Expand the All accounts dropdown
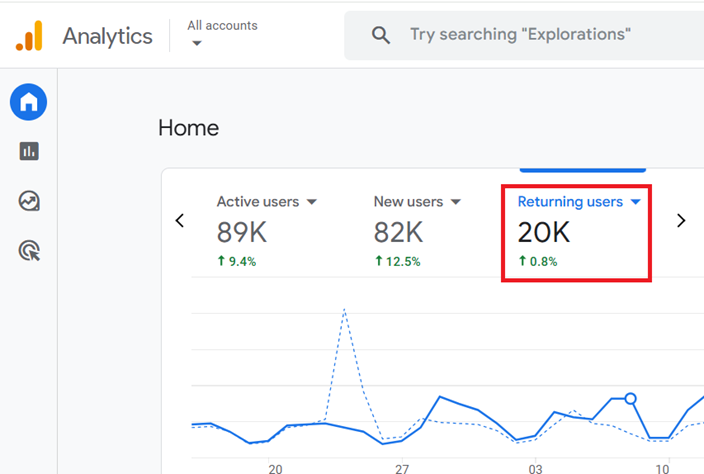This screenshot has width=704, height=474. 197,43
